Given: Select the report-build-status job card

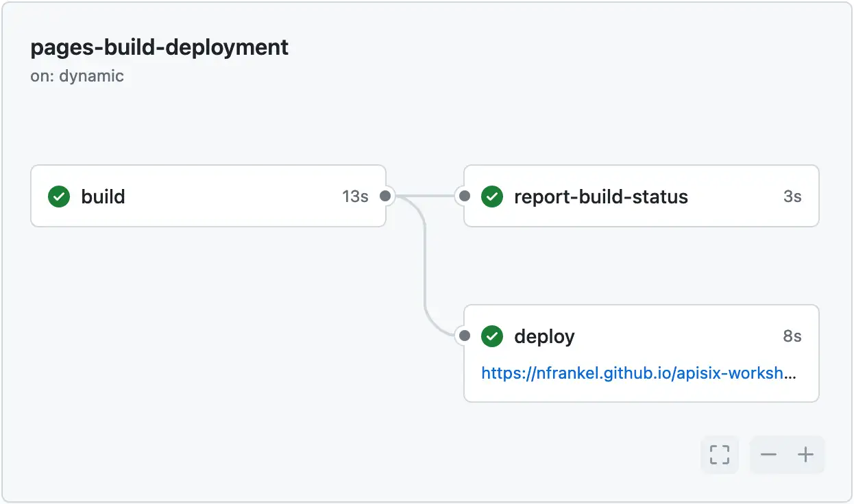Looking at the screenshot, I should tap(641, 196).
